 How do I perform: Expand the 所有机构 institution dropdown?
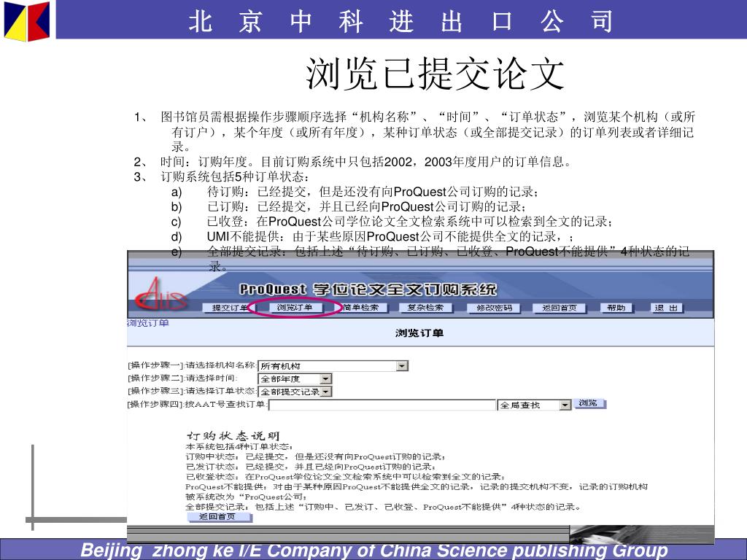click(x=403, y=366)
